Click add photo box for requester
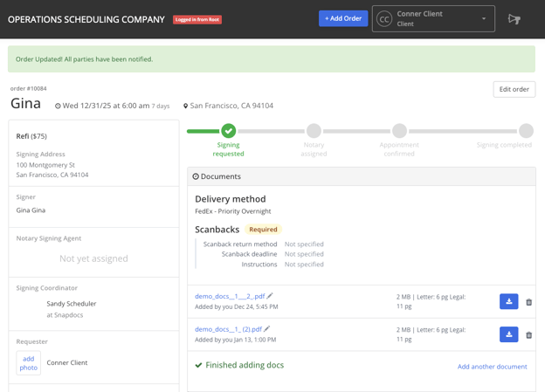545x392 pixels. pyautogui.click(x=29, y=363)
